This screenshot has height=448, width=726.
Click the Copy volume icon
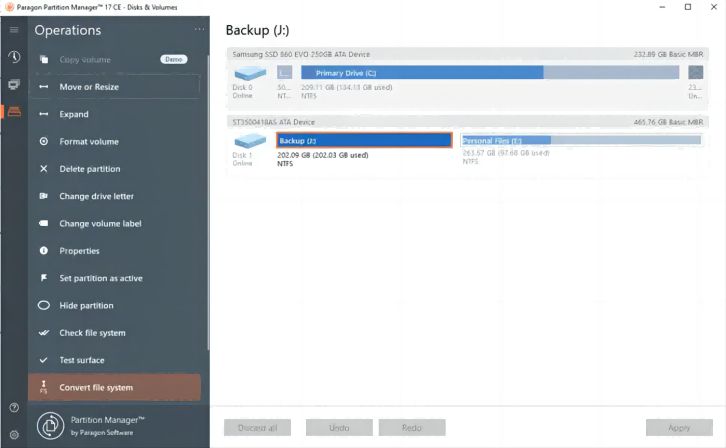click(x=44, y=59)
